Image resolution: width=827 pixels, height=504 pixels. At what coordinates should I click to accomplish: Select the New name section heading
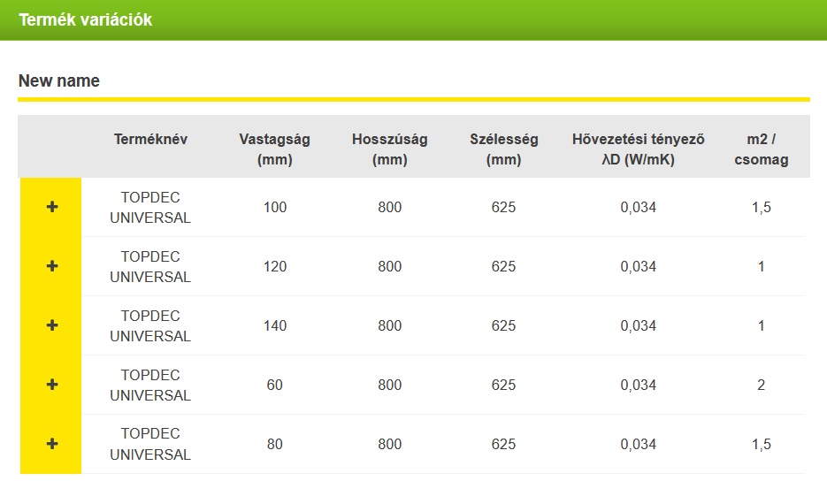(59, 80)
